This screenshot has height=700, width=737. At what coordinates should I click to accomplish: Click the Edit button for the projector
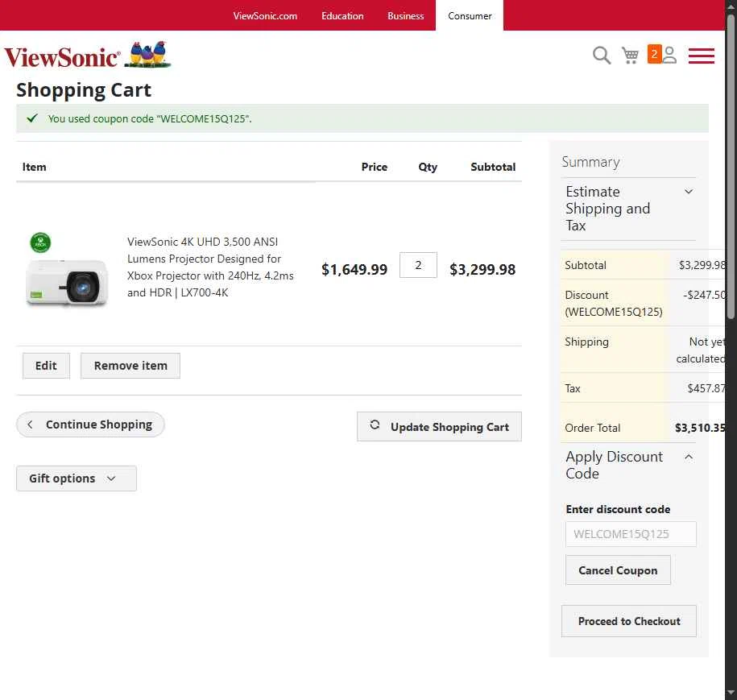[46, 366]
